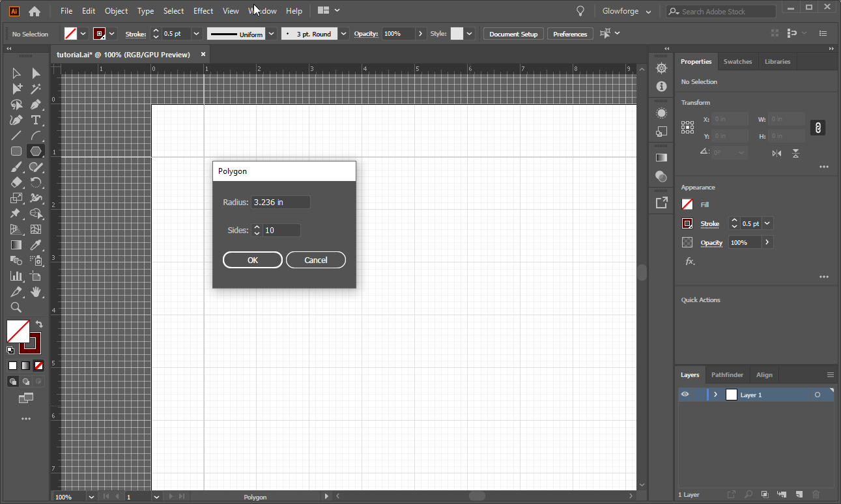Pick the Paintbrush tool
This screenshot has height=504, width=841.
(16, 167)
